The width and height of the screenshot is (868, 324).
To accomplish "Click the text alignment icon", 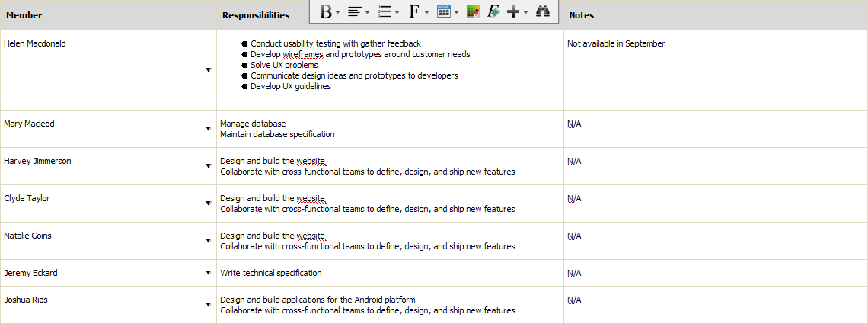I will click(x=355, y=11).
